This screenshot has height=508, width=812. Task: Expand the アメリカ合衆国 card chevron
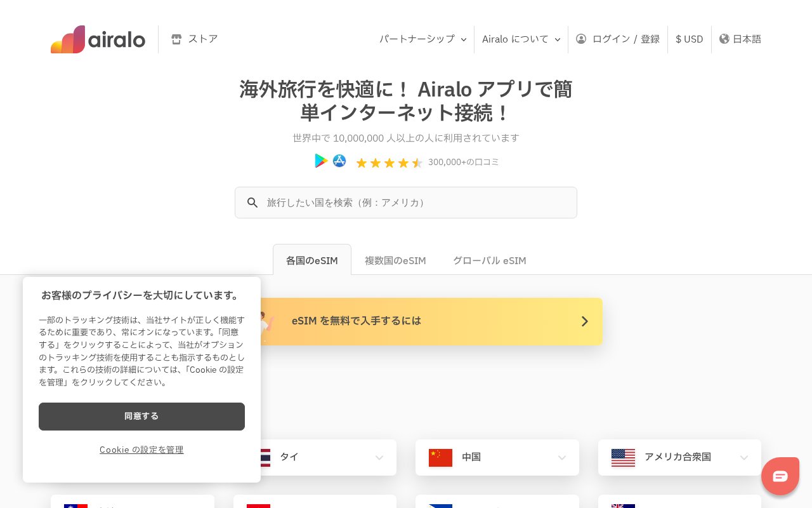(744, 458)
